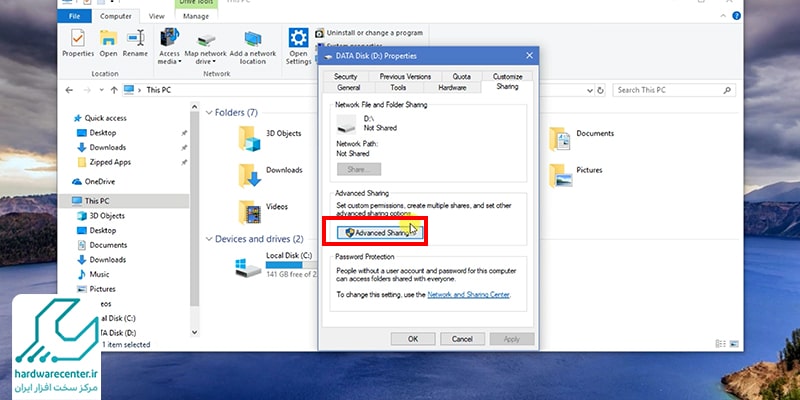Switch to Security tab in Properties
This screenshot has height=400, width=800.
(345, 77)
